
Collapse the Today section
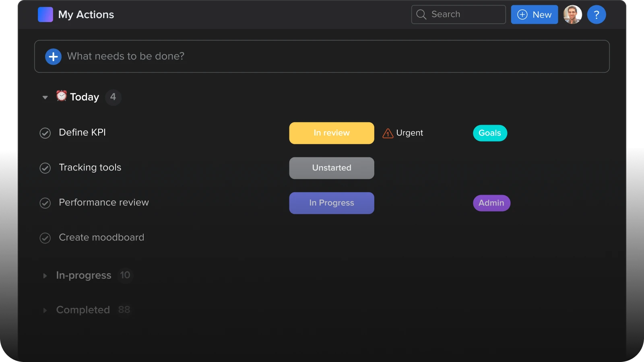[x=45, y=97]
